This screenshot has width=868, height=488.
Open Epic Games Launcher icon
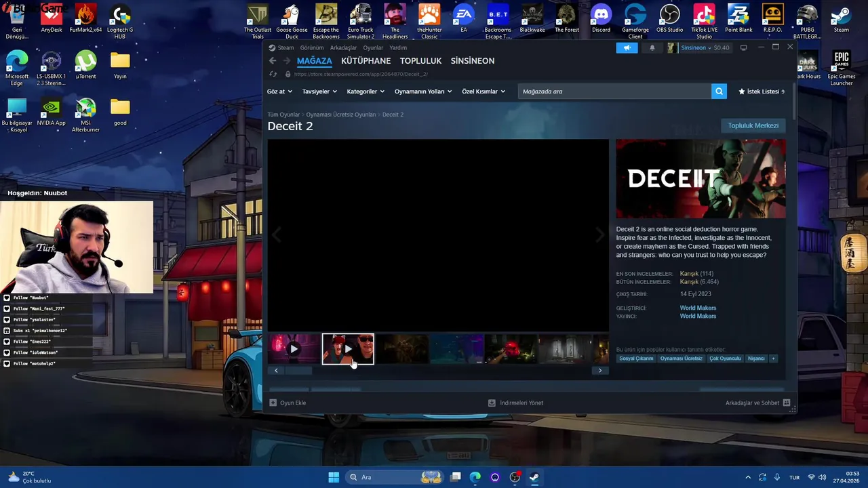(841, 68)
